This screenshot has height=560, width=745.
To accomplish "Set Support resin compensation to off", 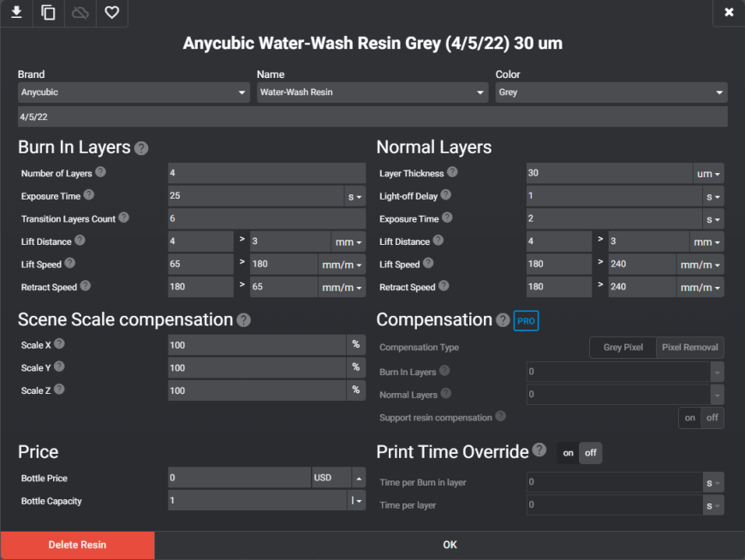I will 712,418.
